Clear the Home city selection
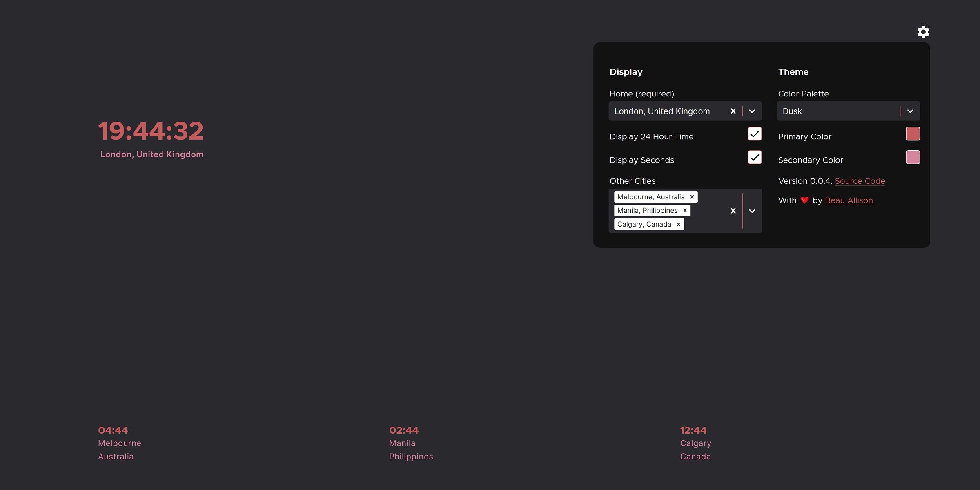Image resolution: width=980 pixels, height=490 pixels. (733, 111)
